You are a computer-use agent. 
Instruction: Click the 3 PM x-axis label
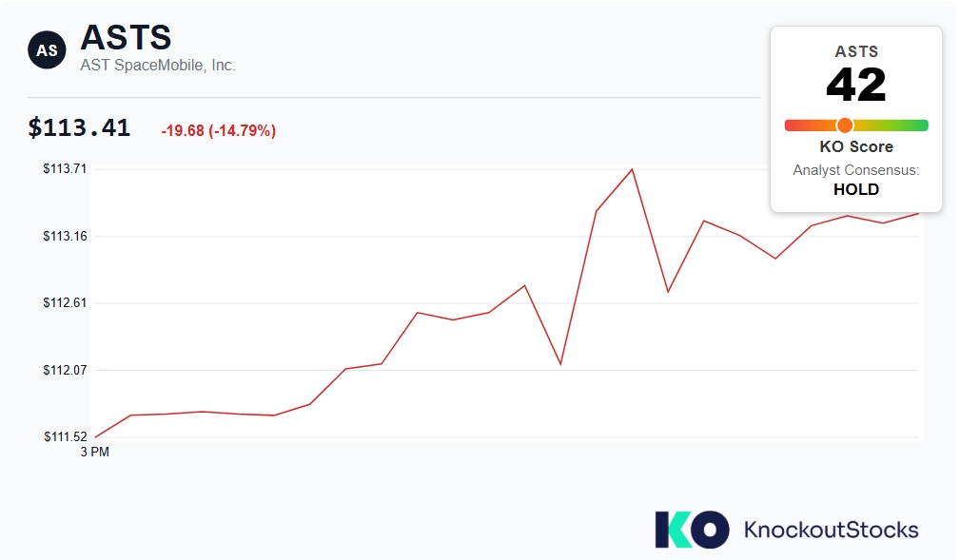click(x=95, y=453)
